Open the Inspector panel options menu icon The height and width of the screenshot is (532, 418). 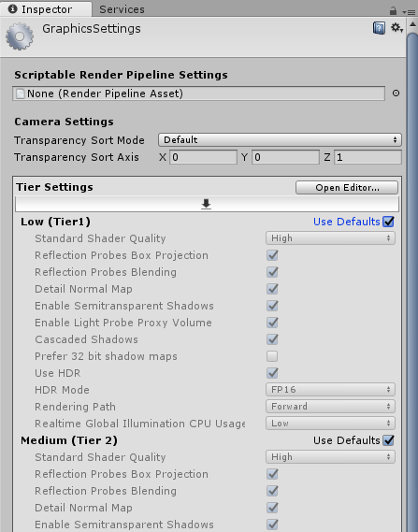(409, 12)
